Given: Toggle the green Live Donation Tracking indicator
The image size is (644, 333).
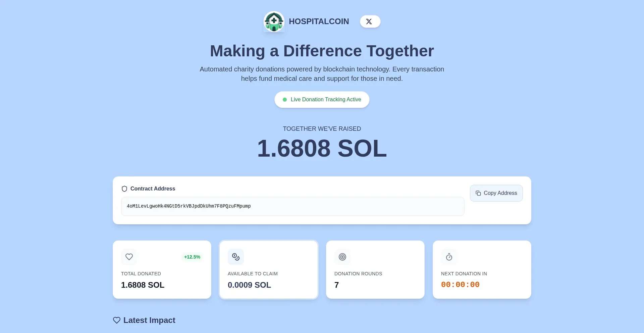Looking at the screenshot, I should point(284,100).
